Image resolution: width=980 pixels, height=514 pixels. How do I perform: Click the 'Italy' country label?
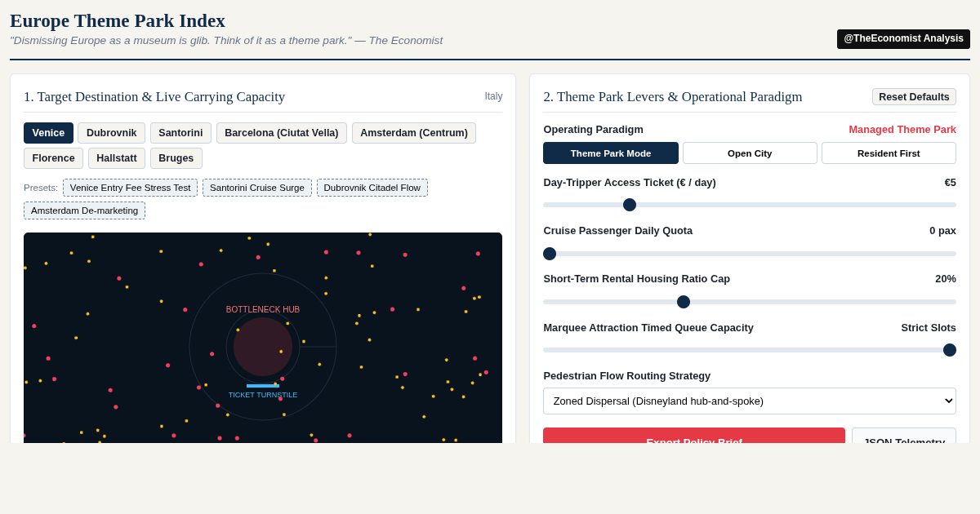[x=493, y=96]
